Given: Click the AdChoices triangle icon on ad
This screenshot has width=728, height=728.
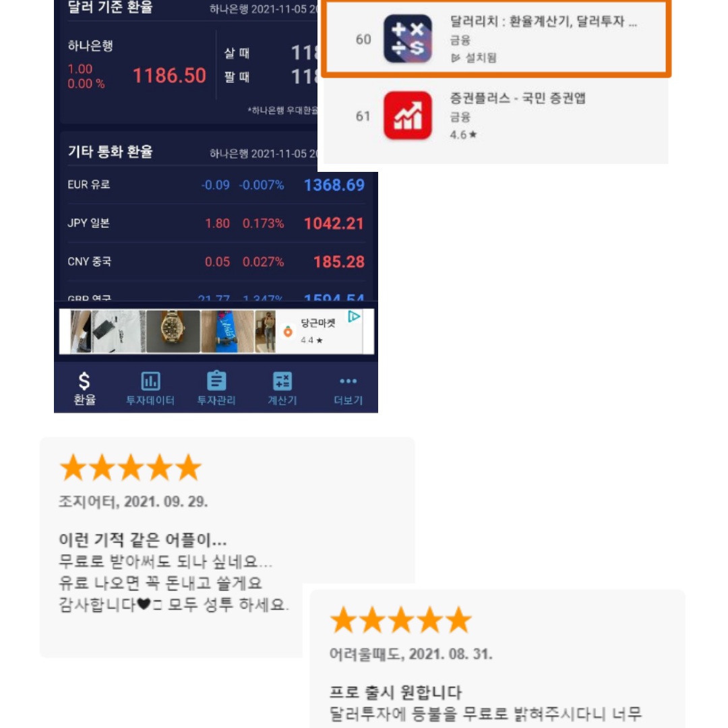Looking at the screenshot, I should (355, 317).
